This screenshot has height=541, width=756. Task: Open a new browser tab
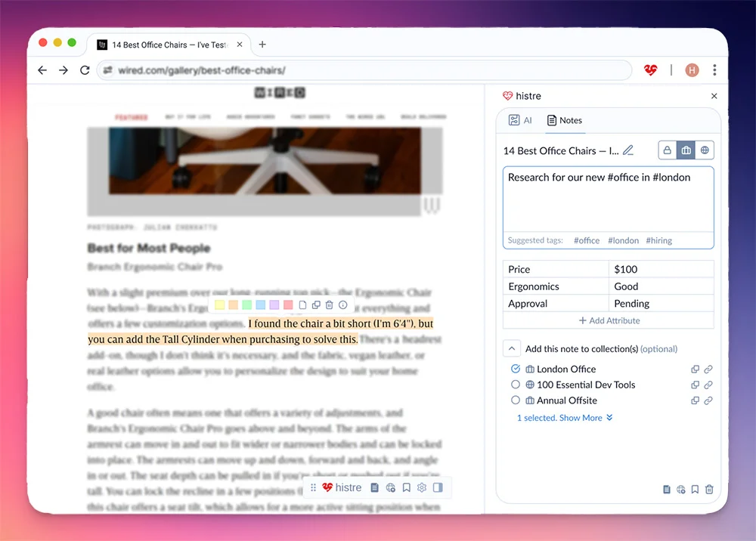point(262,45)
